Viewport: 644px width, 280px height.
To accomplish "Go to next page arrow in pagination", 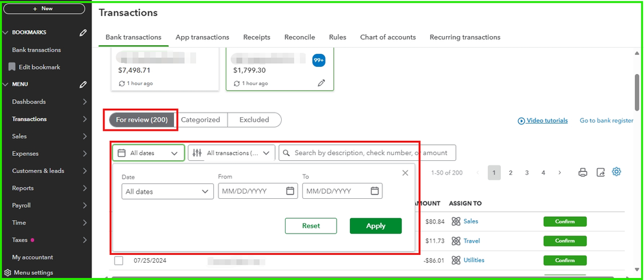I will (560, 173).
